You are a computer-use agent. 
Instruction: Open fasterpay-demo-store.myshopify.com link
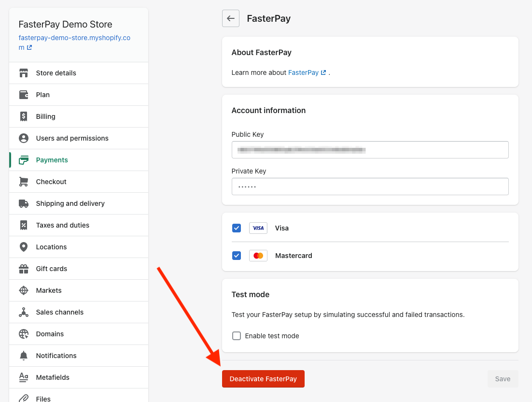74,43
